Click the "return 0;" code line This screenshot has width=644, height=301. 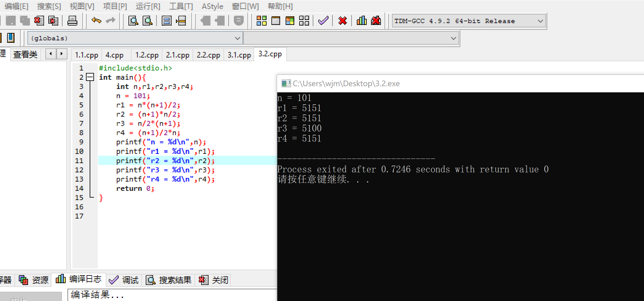pyautogui.click(x=135, y=188)
